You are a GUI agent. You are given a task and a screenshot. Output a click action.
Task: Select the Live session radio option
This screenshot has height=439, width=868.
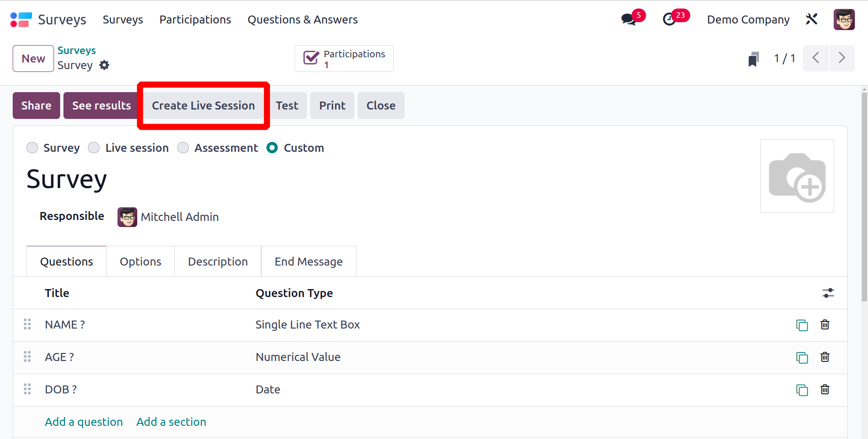94,148
